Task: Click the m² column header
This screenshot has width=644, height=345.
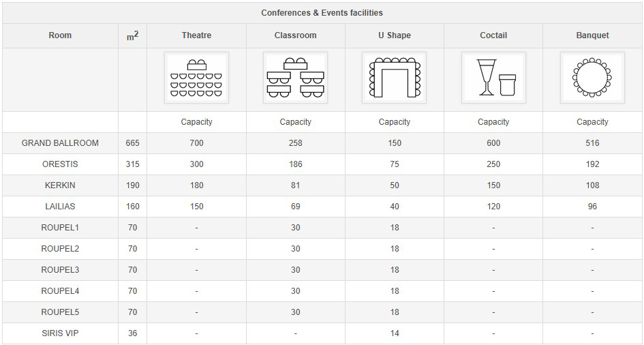Action: [x=132, y=36]
